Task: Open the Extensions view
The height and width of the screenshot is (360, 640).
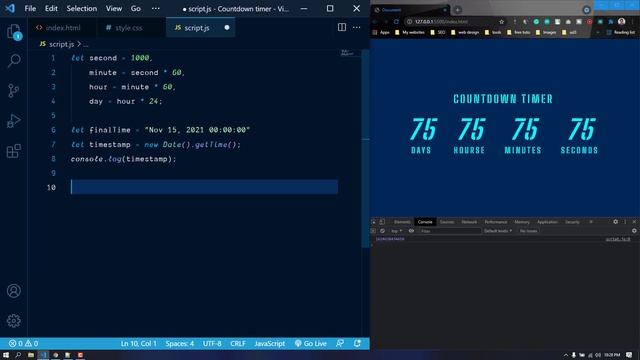Action: pos(13,151)
